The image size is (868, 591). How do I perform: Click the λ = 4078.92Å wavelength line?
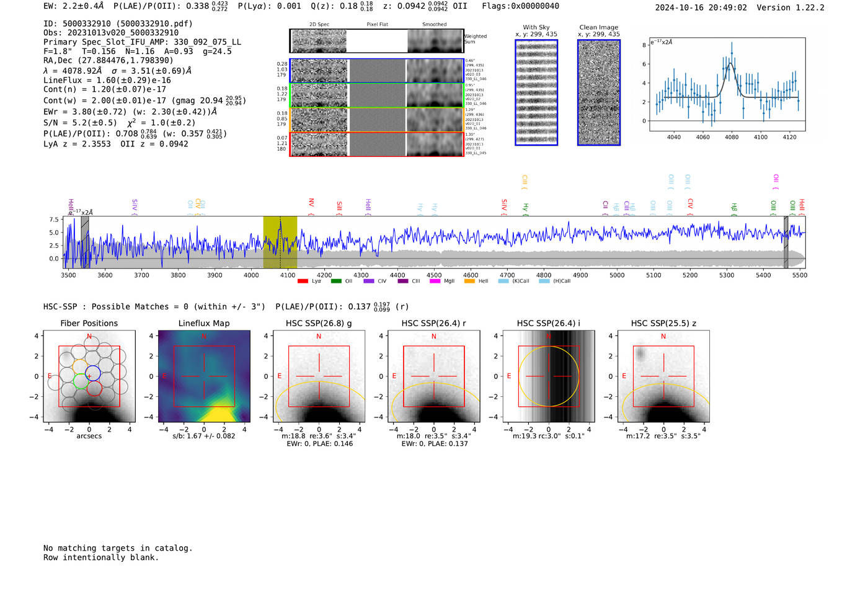pyautogui.click(x=118, y=71)
